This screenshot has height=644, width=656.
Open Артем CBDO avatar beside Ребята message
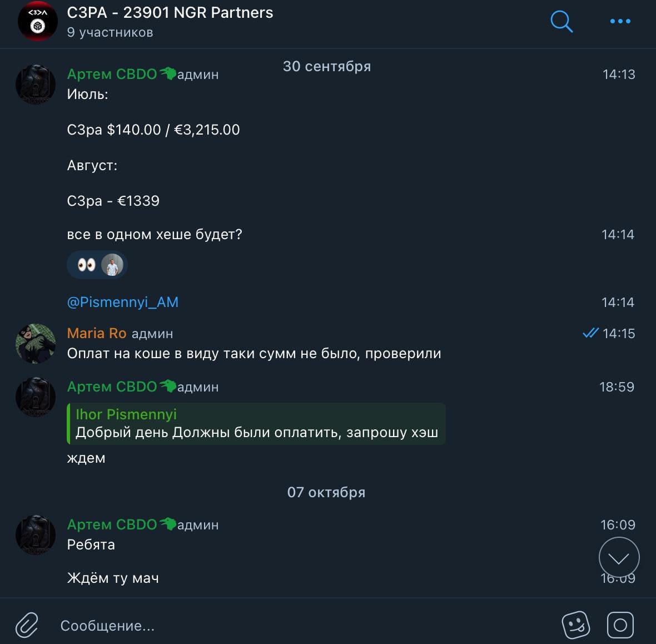tap(36, 535)
